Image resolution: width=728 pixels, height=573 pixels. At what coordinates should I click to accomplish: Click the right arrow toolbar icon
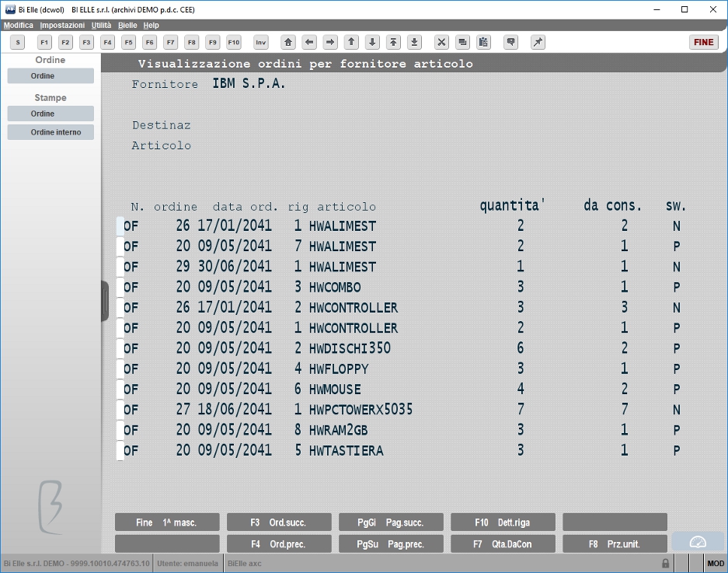(330, 42)
